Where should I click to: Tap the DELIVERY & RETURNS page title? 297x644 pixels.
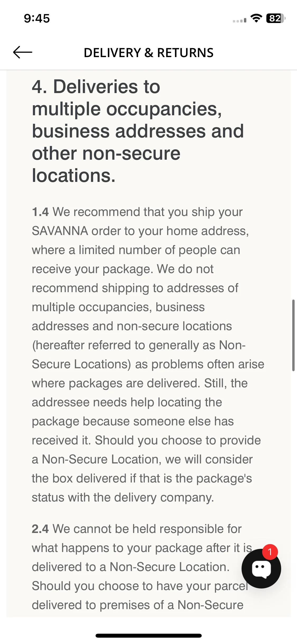click(149, 53)
